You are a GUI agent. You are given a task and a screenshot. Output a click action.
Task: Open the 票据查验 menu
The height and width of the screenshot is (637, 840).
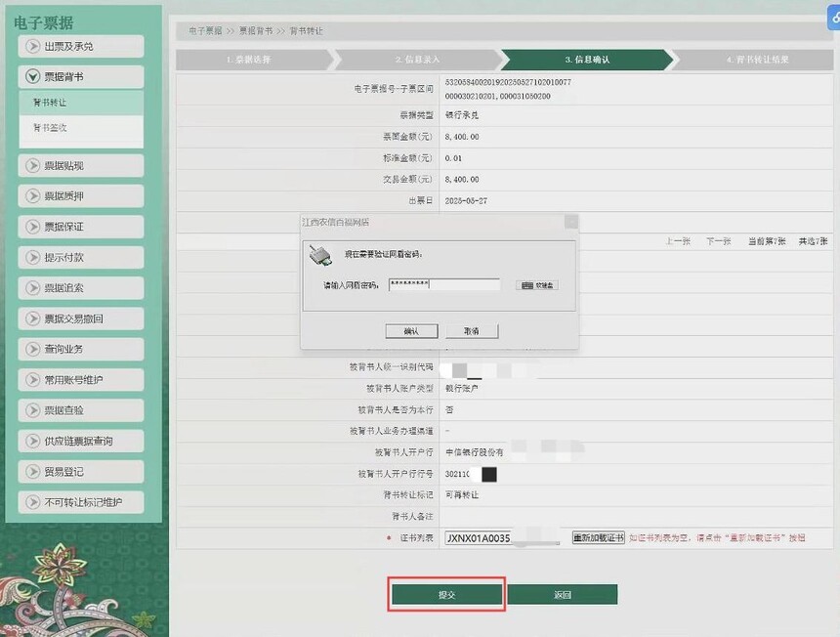(81, 410)
